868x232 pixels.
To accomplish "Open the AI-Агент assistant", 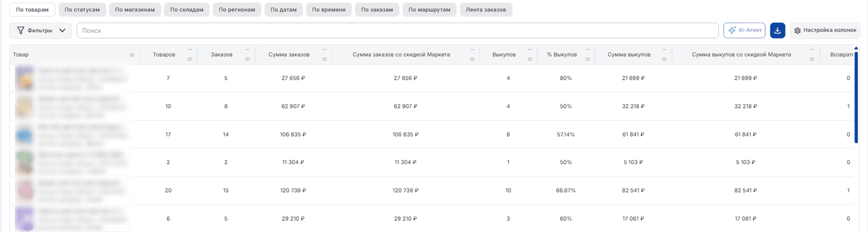I will point(744,31).
